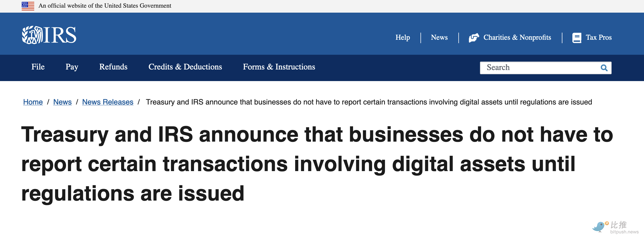
Task: Open Credits & Deductions menu
Action: [x=185, y=67]
